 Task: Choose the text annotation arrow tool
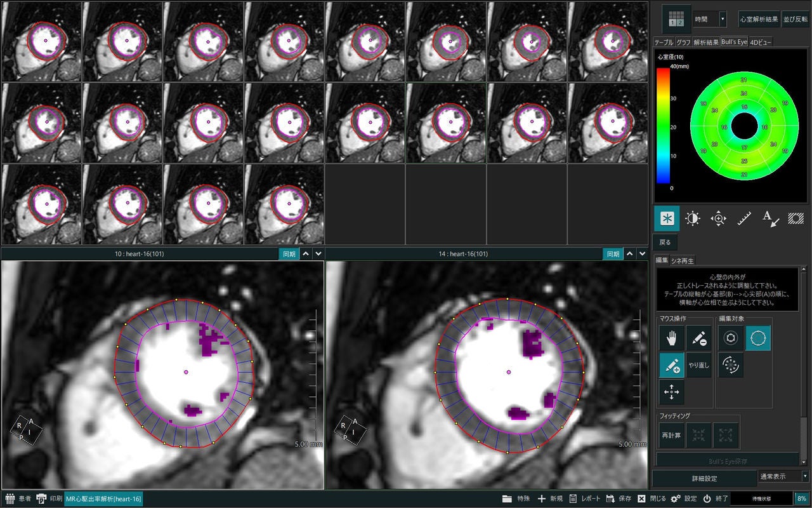[x=771, y=218]
